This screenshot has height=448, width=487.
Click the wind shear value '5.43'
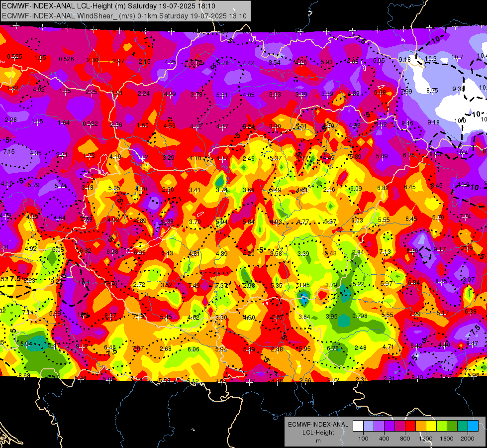pos(330,253)
